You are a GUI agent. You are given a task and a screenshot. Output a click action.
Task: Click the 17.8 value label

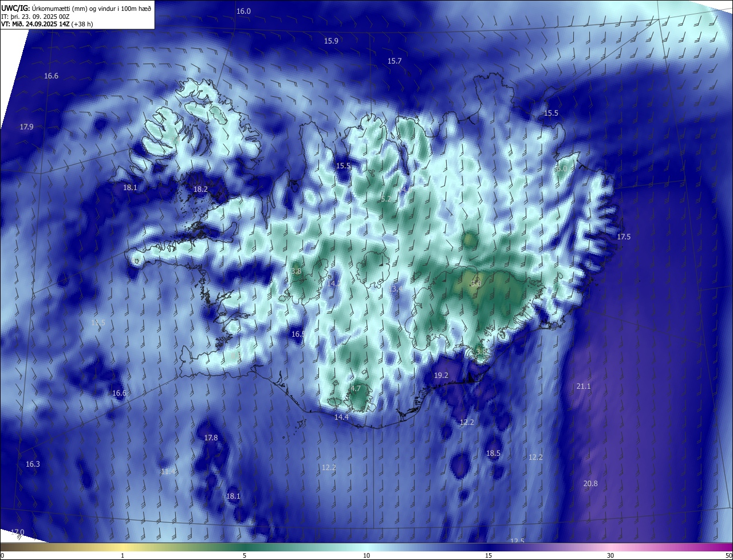tap(211, 437)
